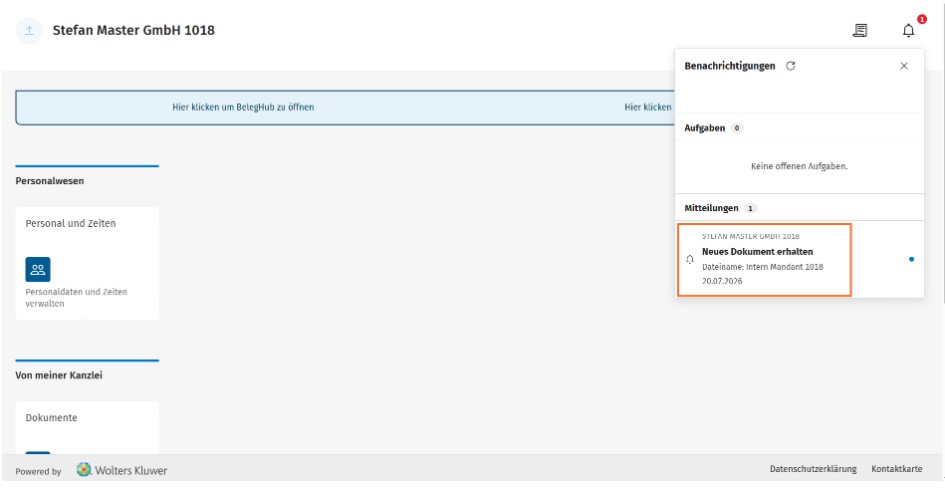Click the Aufgaben count badge
This screenshot has width=945, height=490.
coord(736,128)
